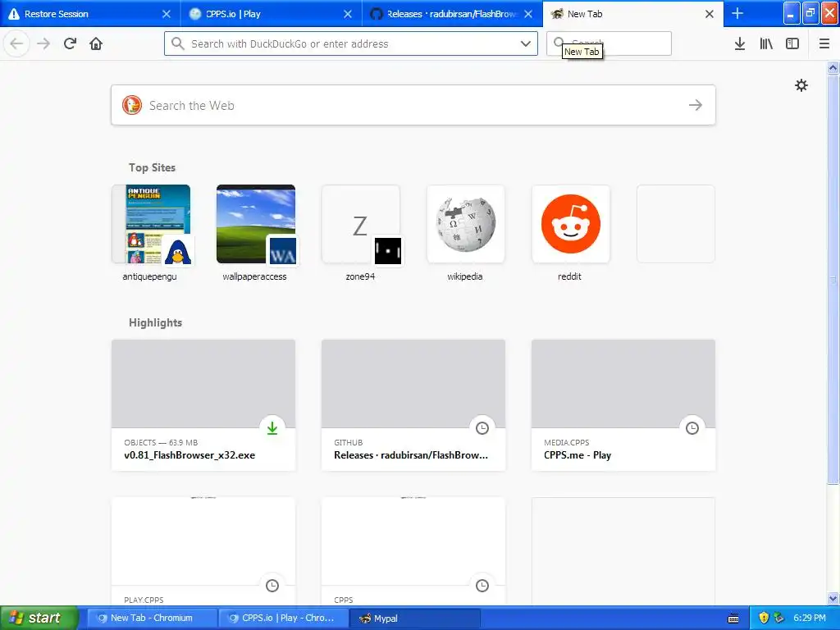Click the magnifier icon in address bar
The image size is (840, 630).
pos(178,43)
